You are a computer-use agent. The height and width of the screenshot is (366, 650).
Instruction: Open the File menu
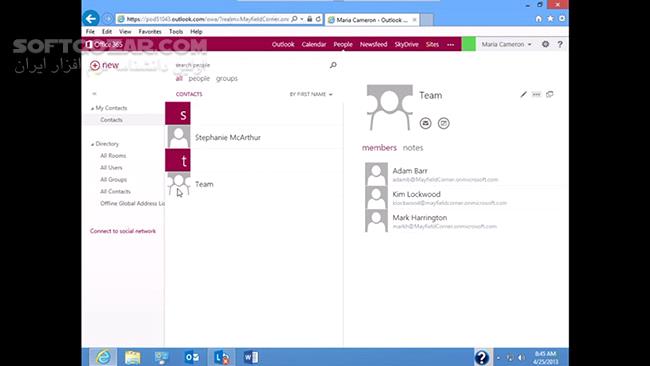[x=90, y=32]
